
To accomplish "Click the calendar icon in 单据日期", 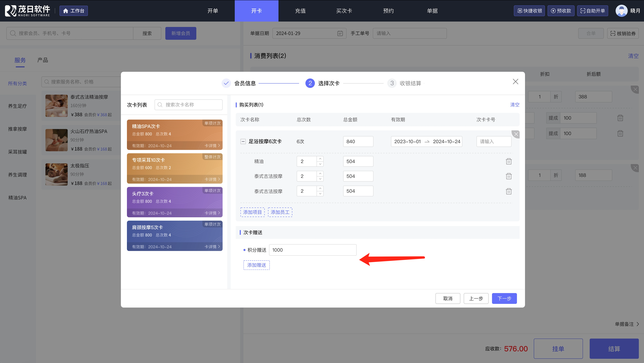I will pos(340,33).
